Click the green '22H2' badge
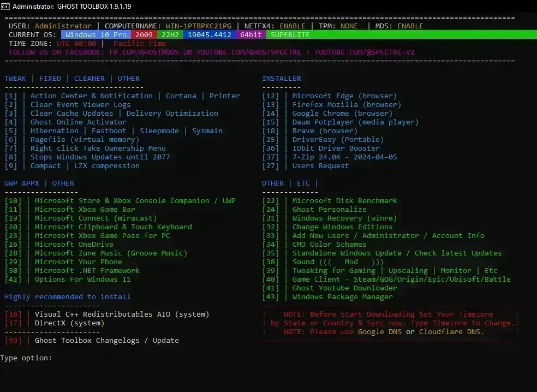The height and width of the screenshot is (392, 537). (x=170, y=34)
